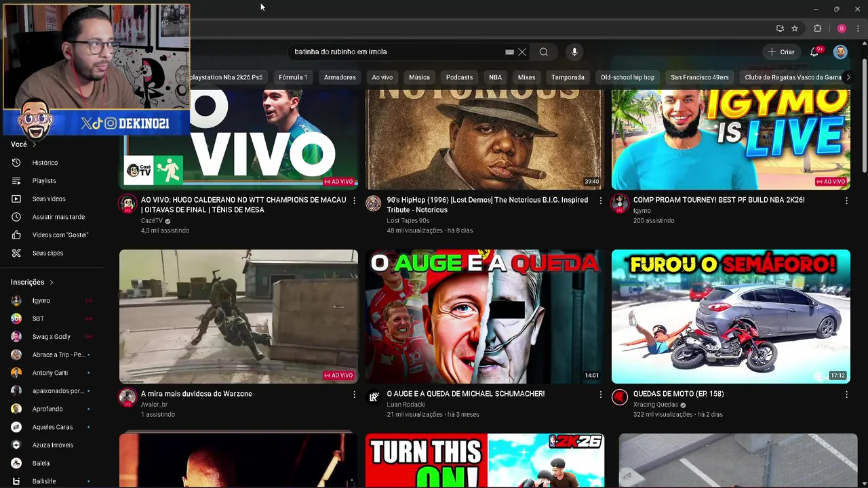Screen dimensions: 868x488
Task: Start voice search with microphone
Action: [574, 52]
